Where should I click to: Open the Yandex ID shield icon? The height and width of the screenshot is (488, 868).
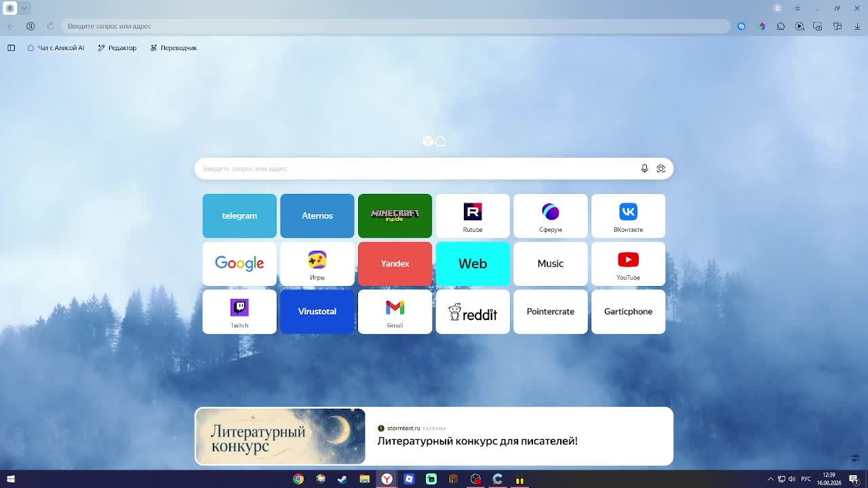pos(31,26)
